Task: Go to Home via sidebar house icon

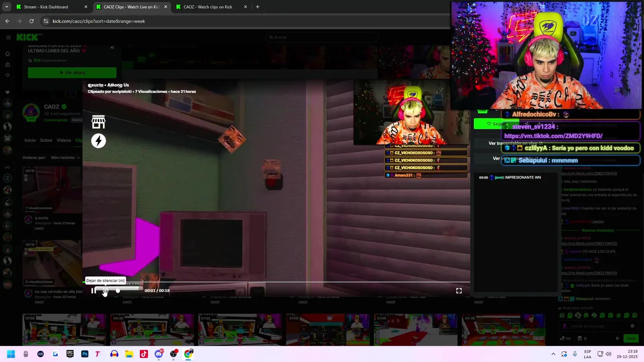Action: click(x=8, y=53)
